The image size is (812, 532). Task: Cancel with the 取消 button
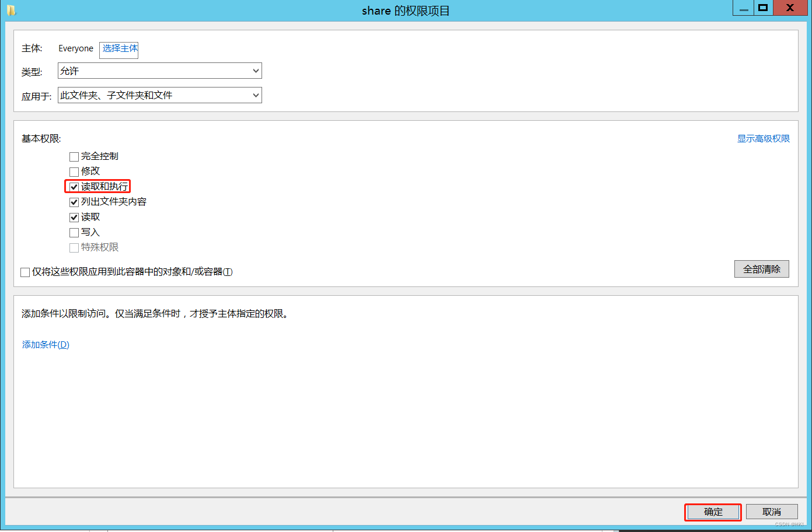click(772, 512)
